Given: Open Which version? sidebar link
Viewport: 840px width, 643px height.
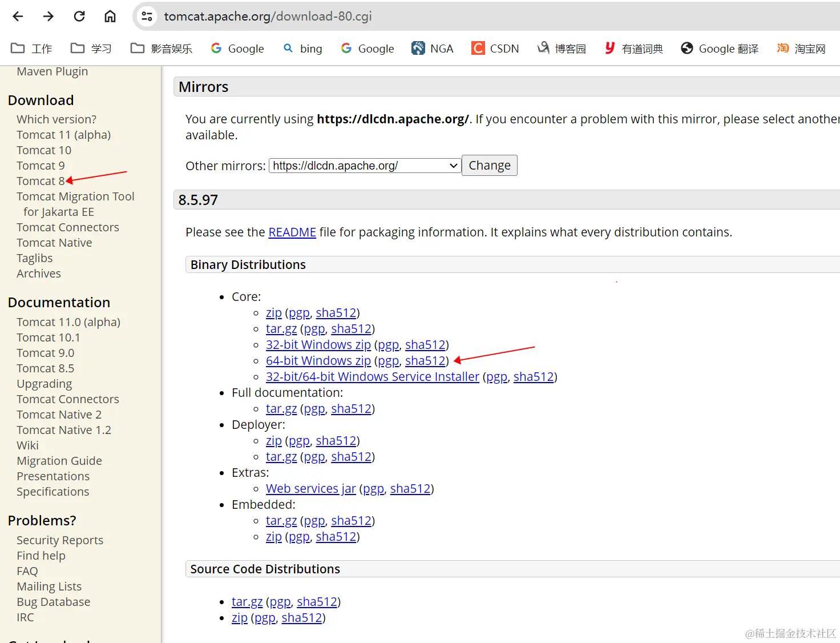Looking at the screenshot, I should point(56,119).
